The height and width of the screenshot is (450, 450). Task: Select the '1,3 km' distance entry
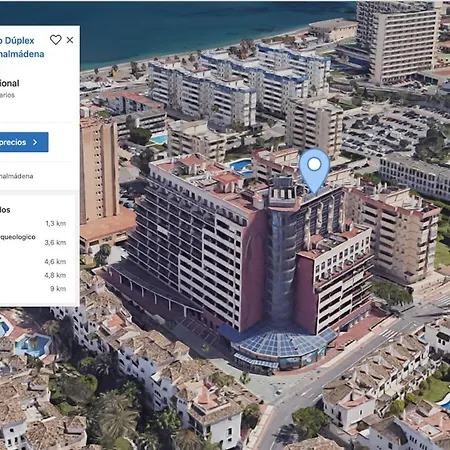56,223
